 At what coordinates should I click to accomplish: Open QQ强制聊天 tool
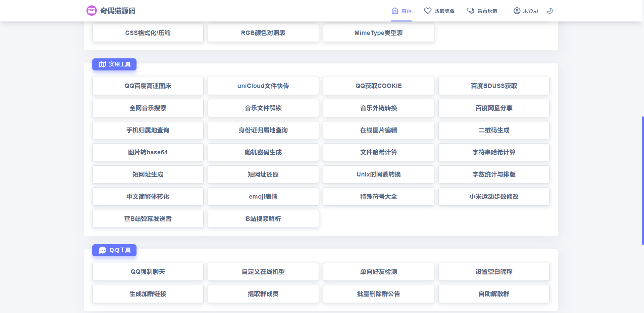click(x=148, y=272)
